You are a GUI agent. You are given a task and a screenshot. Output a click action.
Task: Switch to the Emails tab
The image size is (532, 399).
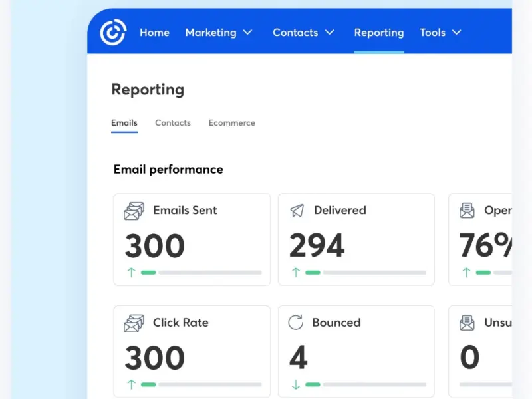pos(124,123)
